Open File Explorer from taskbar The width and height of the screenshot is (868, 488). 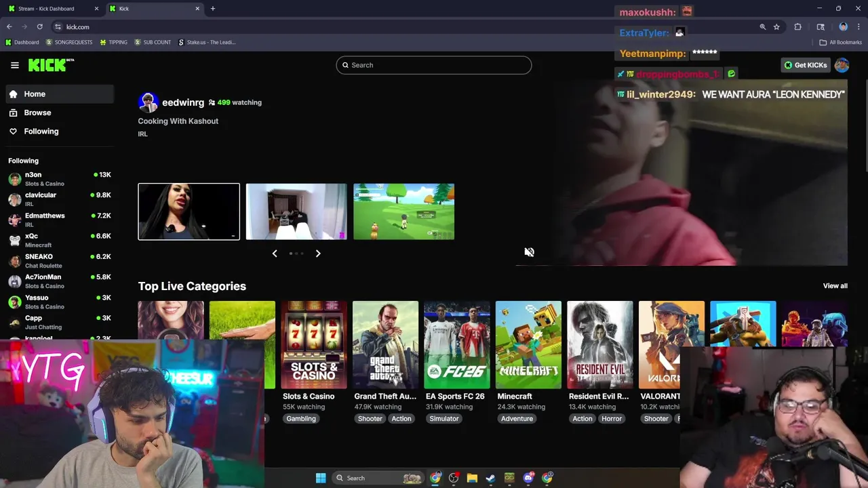coord(472,478)
